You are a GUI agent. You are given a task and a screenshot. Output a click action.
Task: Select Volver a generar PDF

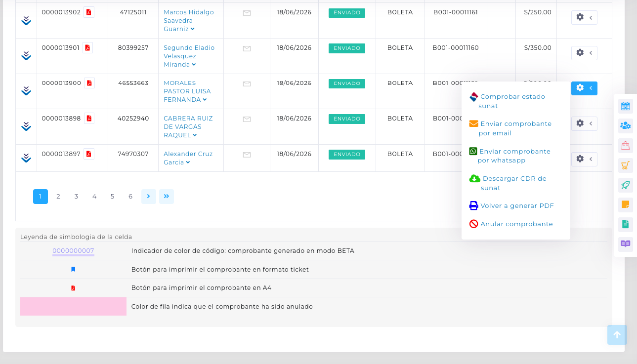[511, 206]
